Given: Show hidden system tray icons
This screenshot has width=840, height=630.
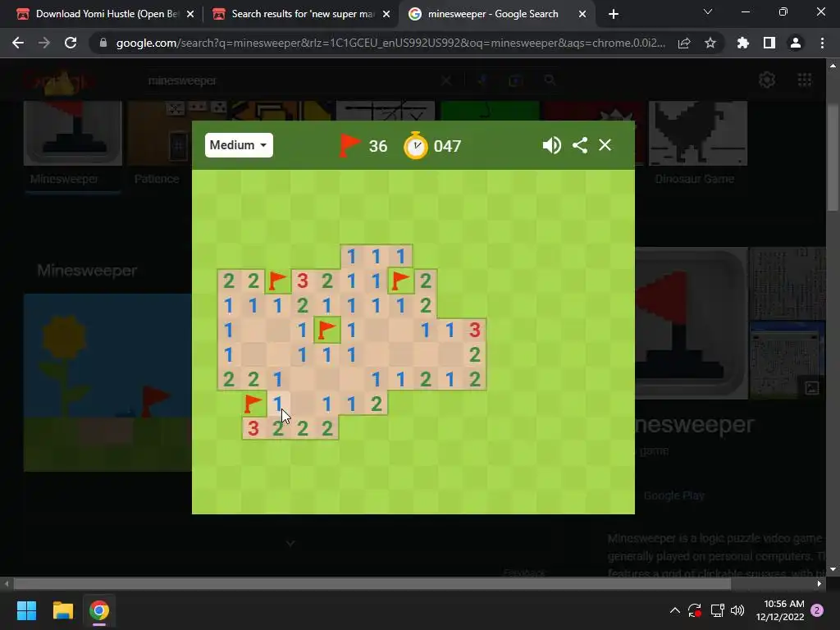Looking at the screenshot, I should click(675, 610).
